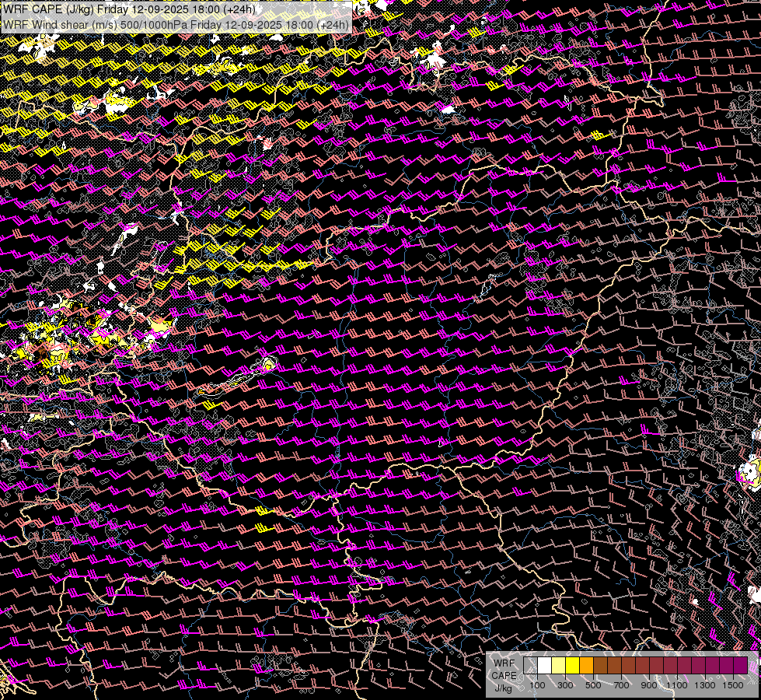This screenshot has height=700, width=761.
Task: Select the transparent gray first legend swatch
Action: 530,665
